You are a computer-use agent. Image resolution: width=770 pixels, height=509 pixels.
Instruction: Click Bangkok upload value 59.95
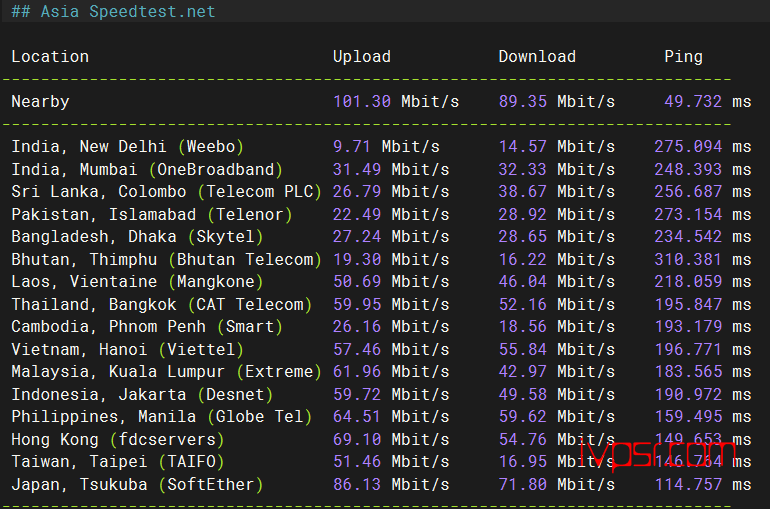click(x=357, y=304)
